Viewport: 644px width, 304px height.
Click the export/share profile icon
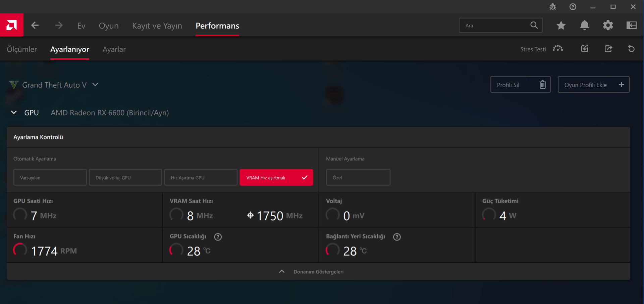point(608,49)
